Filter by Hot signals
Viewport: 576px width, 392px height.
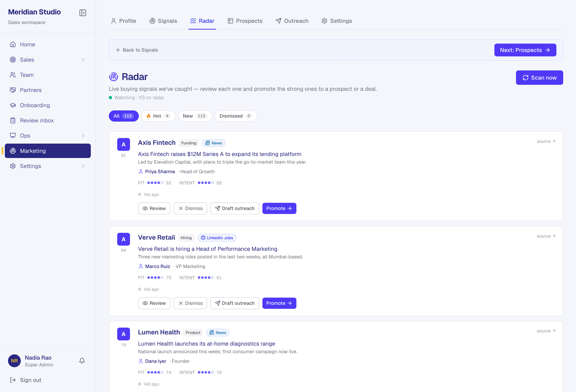point(158,116)
